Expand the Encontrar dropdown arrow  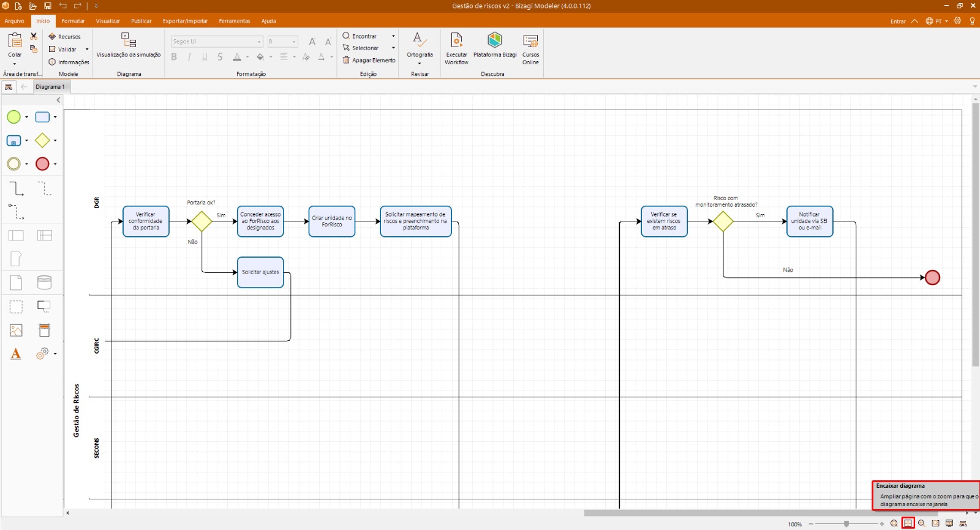point(393,36)
